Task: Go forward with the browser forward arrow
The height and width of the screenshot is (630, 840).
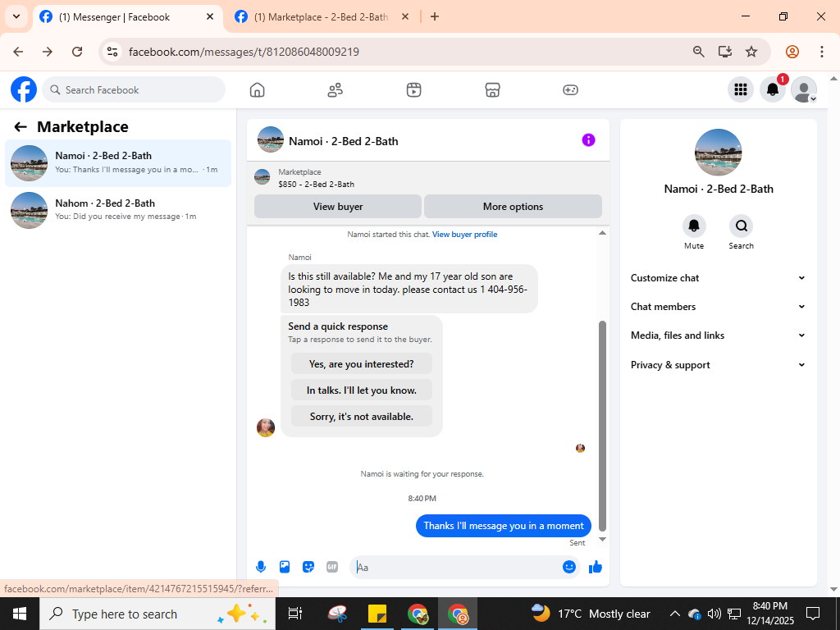Action: click(48, 52)
